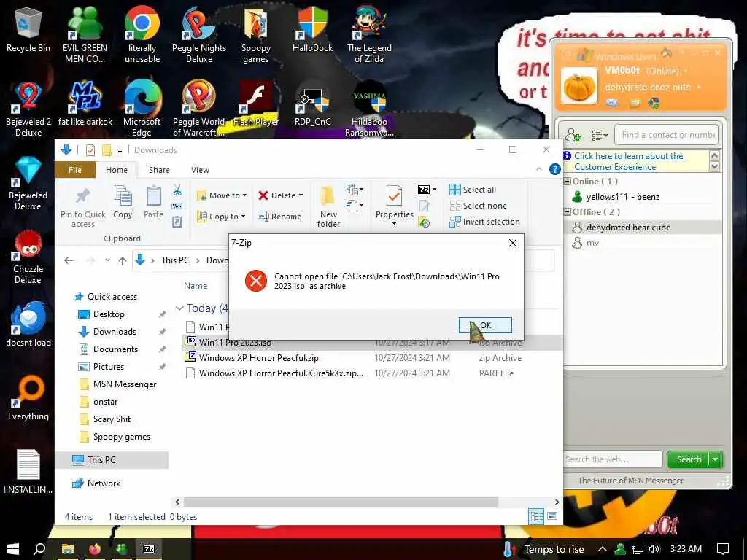Open recent locations dropdown arrow
747x560 pixels.
coord(108,260)
